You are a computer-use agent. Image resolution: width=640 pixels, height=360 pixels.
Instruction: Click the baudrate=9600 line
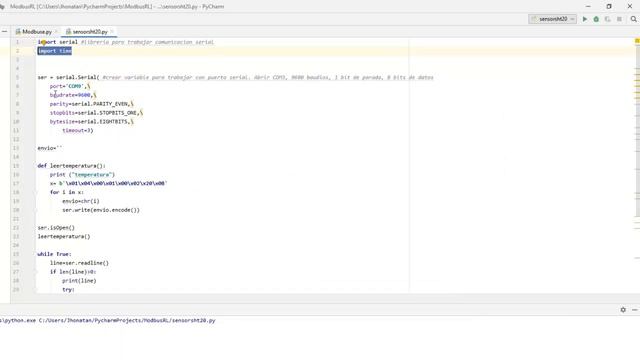pos(73,95)
